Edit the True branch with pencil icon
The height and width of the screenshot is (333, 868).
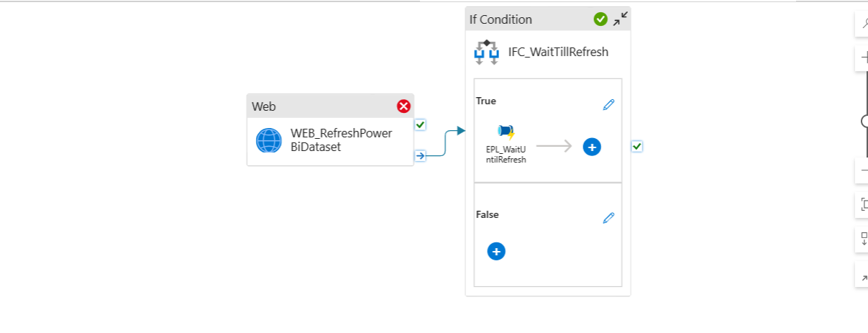coord(608,105)
